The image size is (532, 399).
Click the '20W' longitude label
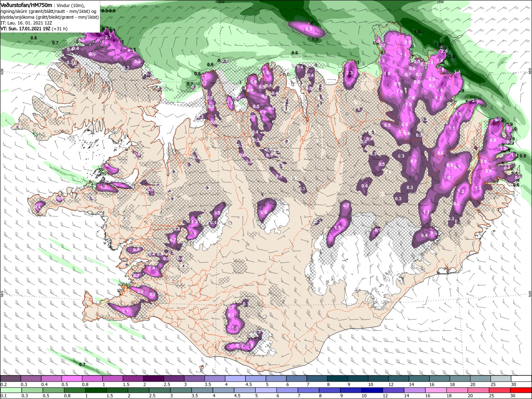coord(221,2)
